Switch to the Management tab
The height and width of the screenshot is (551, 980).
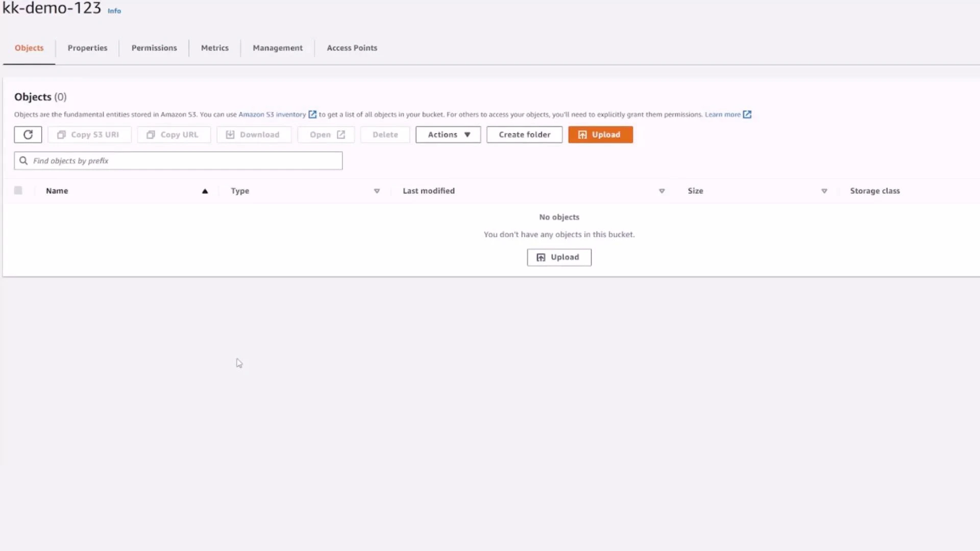tap(277, 47)
